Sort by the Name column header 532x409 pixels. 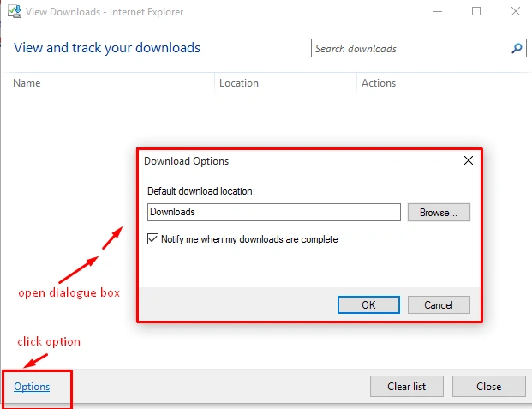point(27,83)
